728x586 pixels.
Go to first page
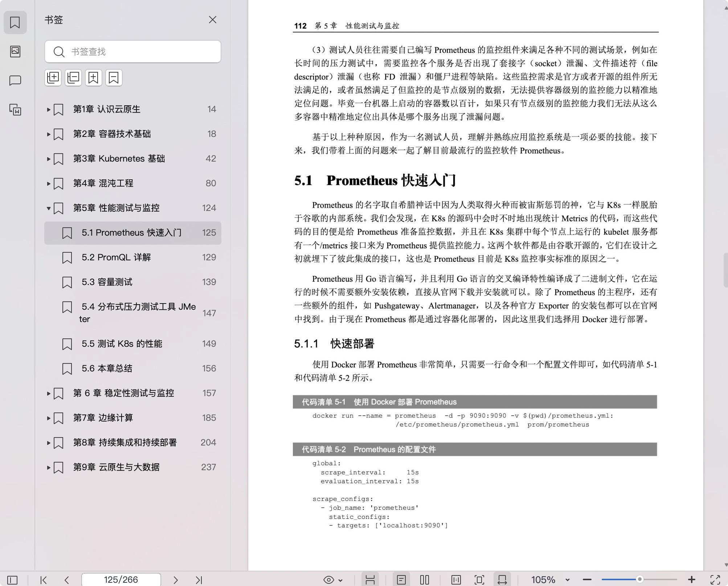(44, 580)
